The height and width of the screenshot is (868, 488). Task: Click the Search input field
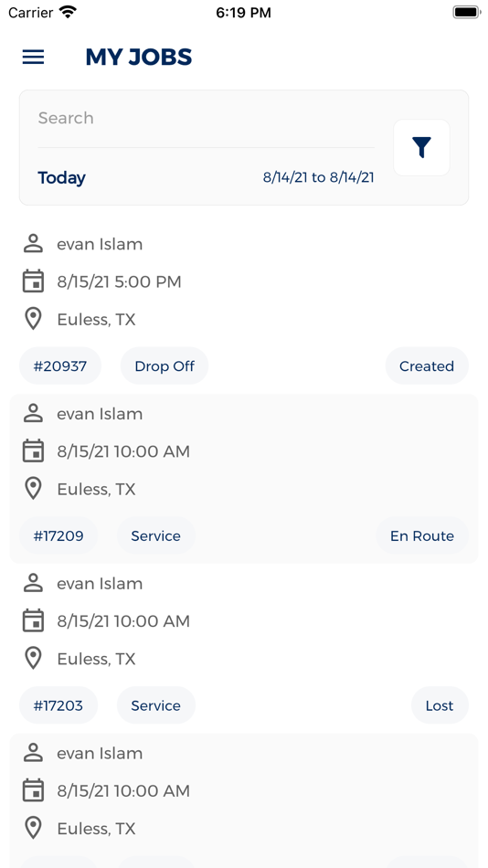[206, 118]
